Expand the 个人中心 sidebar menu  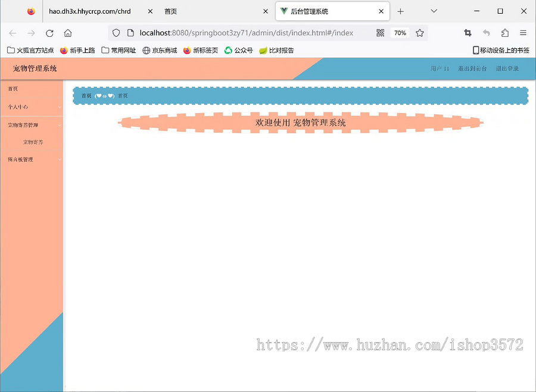tap(32, 107)
